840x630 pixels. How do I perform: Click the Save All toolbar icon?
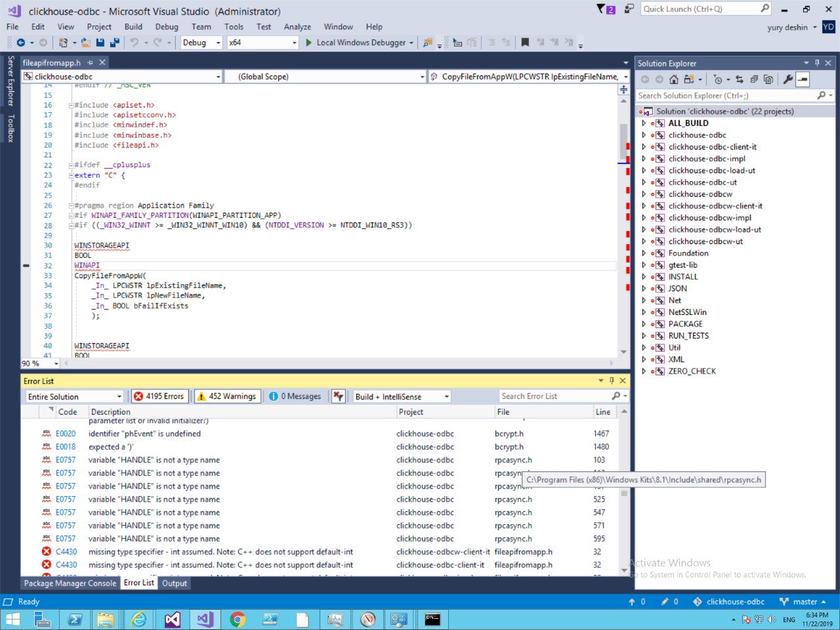(114, 43)
